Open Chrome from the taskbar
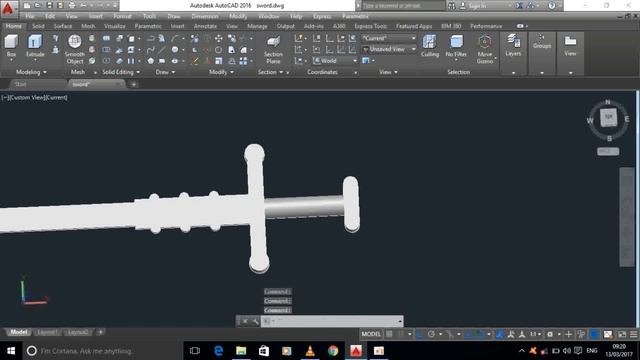640x360 pixels. (x=333, y=351)
